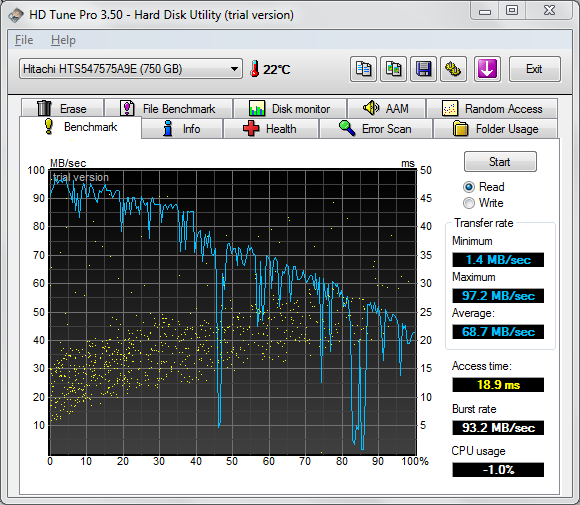
Task: Click the purple down-arrow icon
Action: pyautogui.click(x=487, y=69)
